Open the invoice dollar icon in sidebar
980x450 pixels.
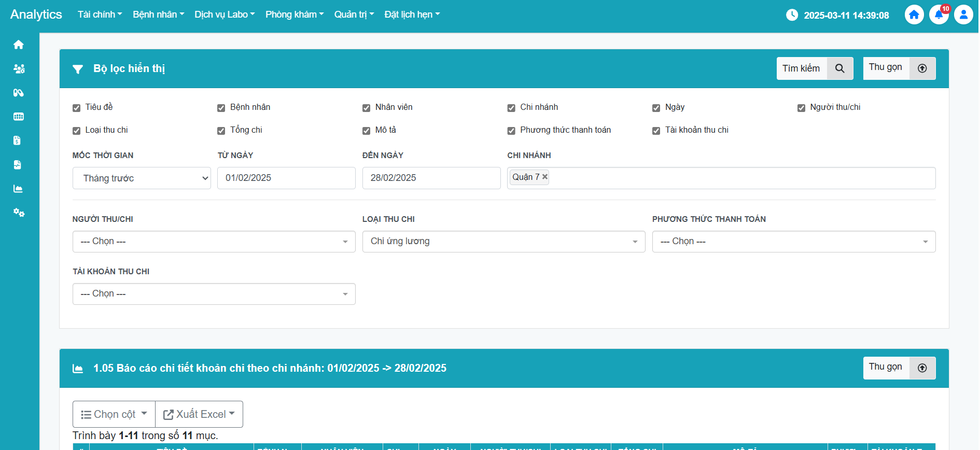[x=18, y=140]
